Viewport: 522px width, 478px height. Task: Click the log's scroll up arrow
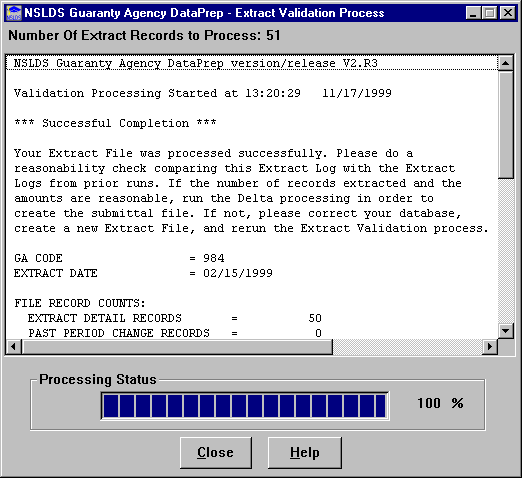506,63
